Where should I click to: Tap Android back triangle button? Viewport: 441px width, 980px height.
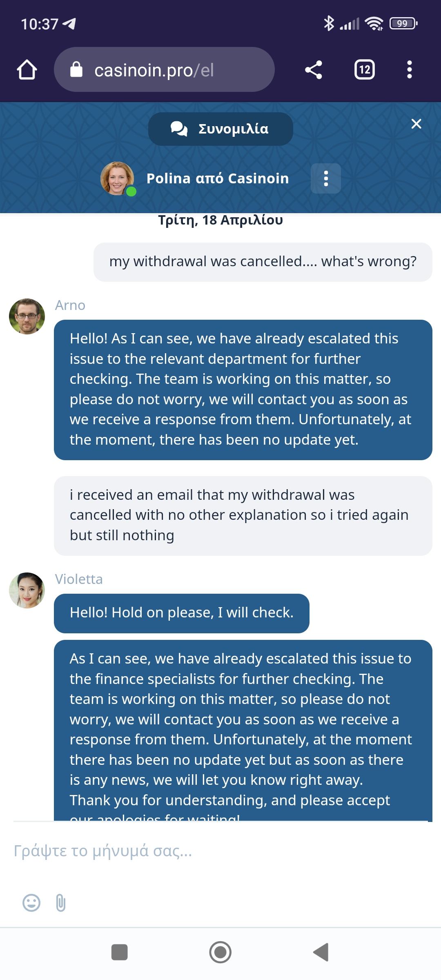(321, 952)
